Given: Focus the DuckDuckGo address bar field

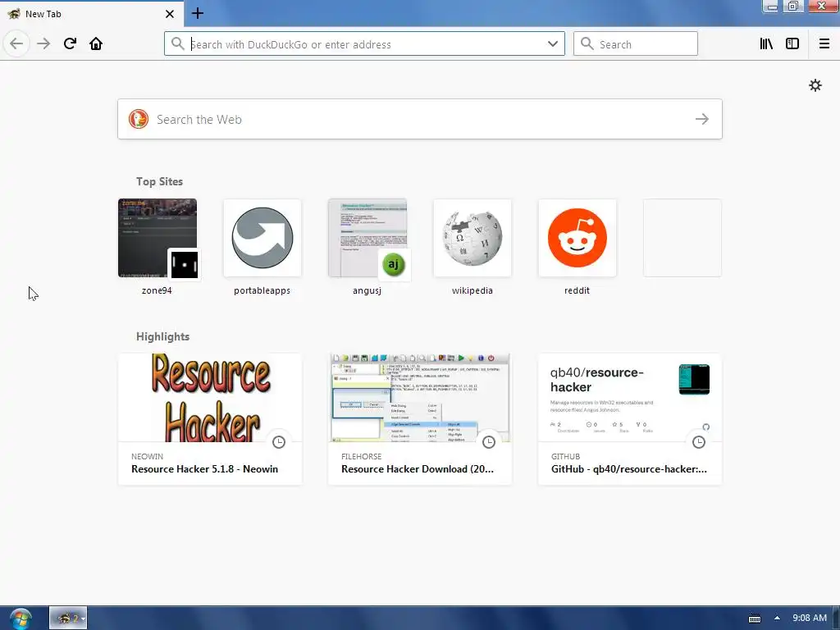Looking at the screenshot, I should pos(364,43).
